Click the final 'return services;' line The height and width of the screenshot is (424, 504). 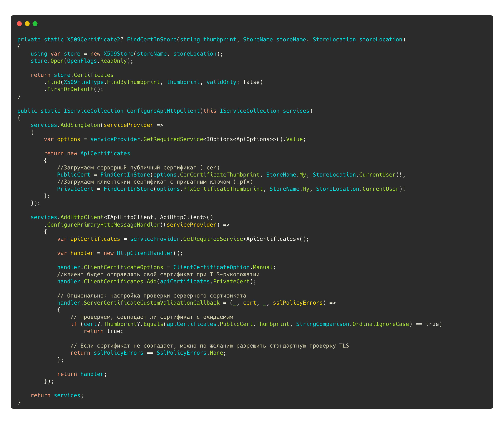click(x=57, y=395)
